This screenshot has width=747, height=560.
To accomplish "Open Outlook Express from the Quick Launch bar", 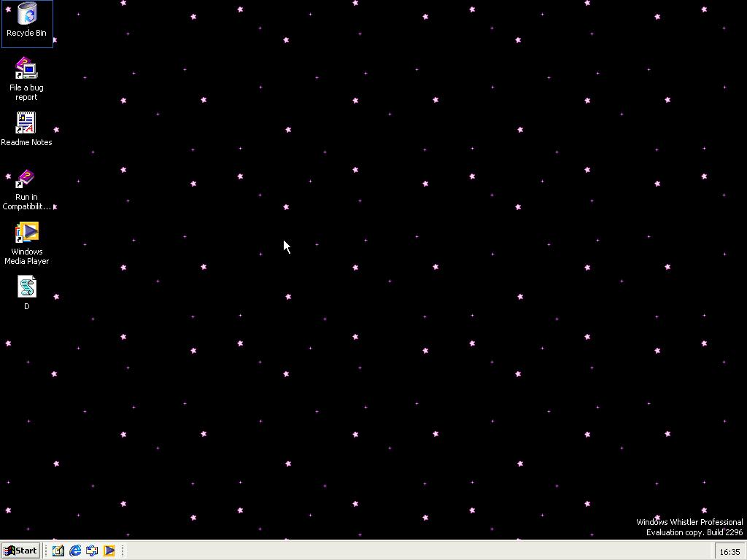I will pos(92,551).
